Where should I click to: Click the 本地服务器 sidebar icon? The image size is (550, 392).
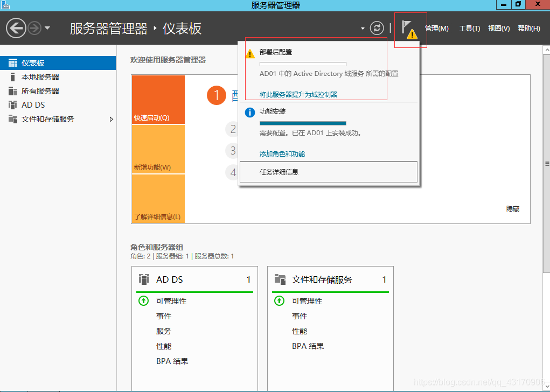[x=13, y=77]
